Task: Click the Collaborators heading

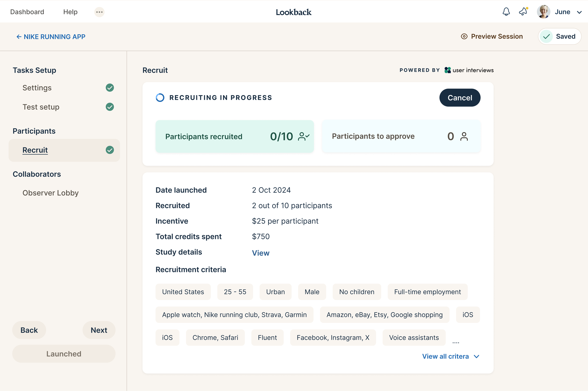Action: pyautogui.click(x=37, y=174)
